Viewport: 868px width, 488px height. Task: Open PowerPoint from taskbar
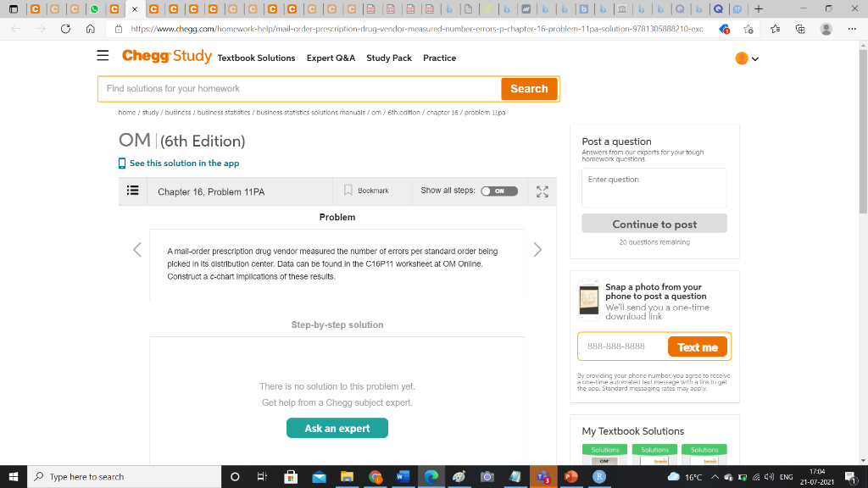point(571,476)
